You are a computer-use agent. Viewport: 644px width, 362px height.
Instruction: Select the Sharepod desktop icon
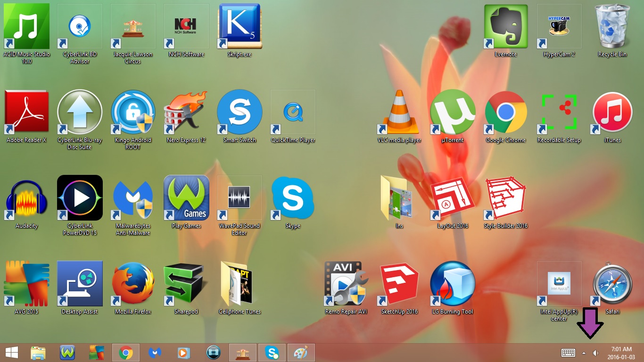tap(186, 284)
